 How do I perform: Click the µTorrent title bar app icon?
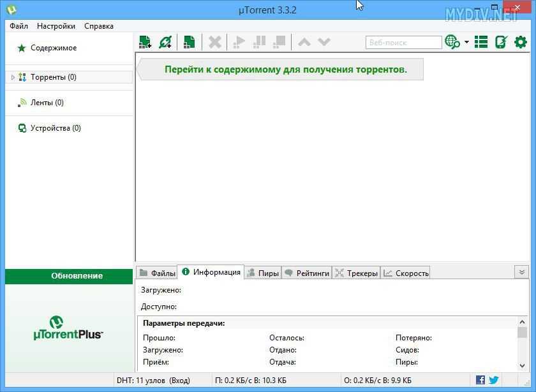coord(11,9)
